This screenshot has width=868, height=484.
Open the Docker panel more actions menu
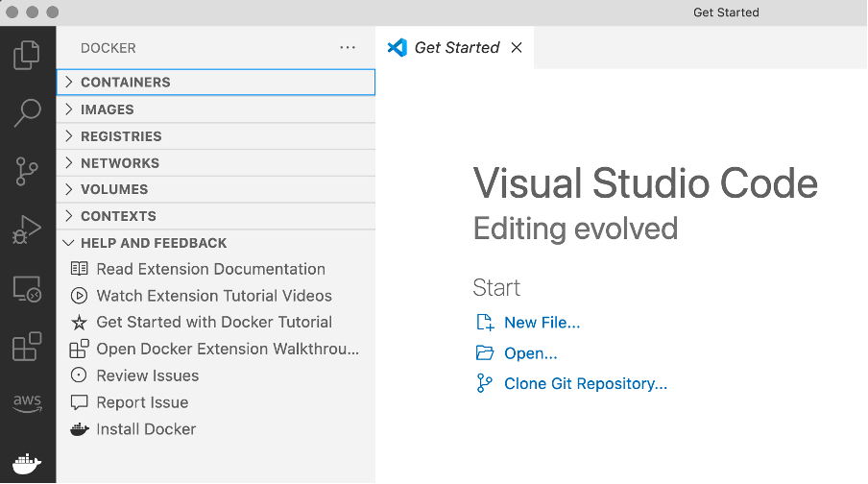pos(348,48)
